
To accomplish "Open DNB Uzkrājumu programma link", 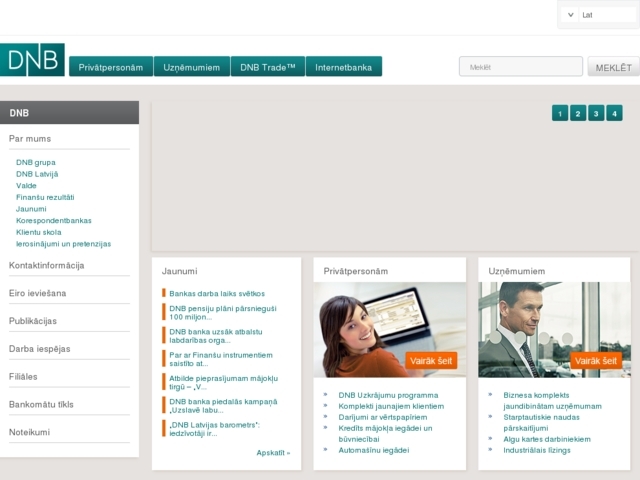I will coord(388,396).
